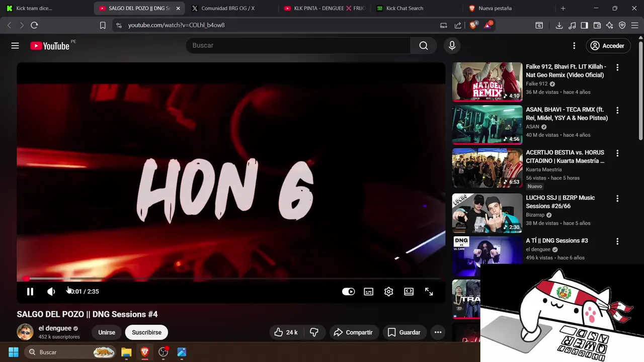644x362 pixels.
Task: Switch to theater mode
Action: (x=409, y=292)
